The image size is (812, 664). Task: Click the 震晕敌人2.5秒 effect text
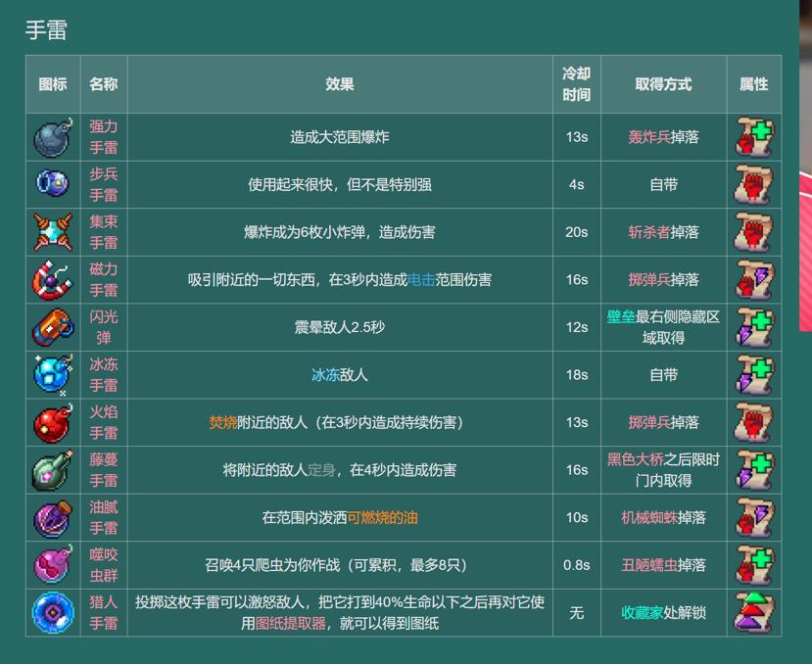pos(340,328)
